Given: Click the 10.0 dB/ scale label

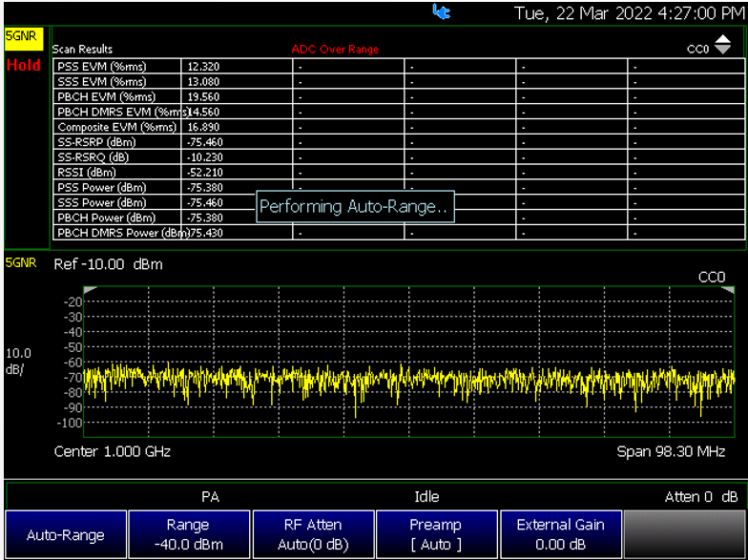Looking at the screenshot, I should point(18,361).
